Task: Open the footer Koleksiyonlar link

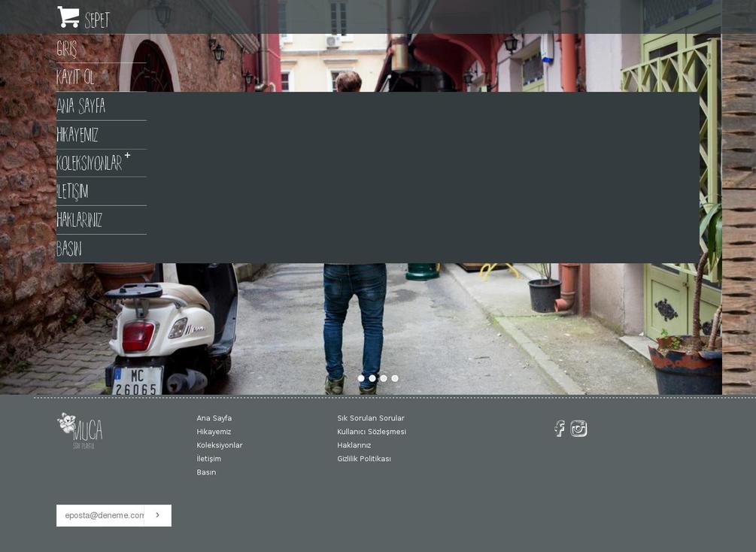Action: (x=220, y=445)
